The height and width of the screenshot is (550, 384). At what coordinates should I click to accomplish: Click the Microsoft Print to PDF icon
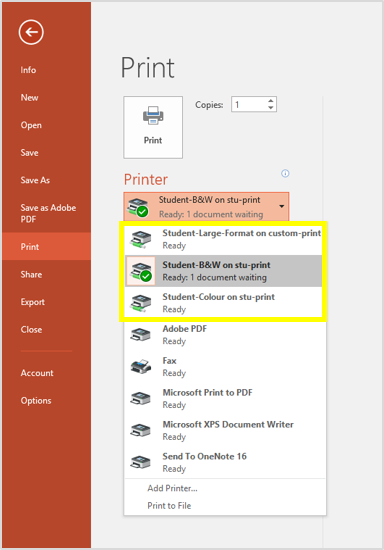point(141,398)
